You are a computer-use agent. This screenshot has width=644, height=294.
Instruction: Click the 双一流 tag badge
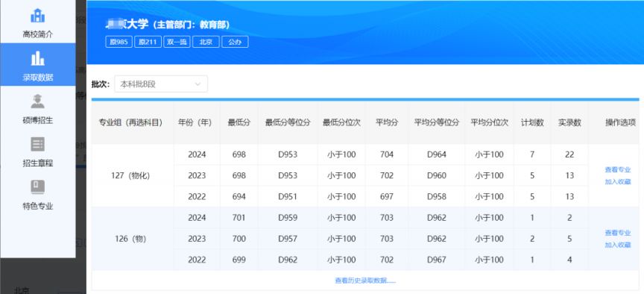(x=177, y=42)
